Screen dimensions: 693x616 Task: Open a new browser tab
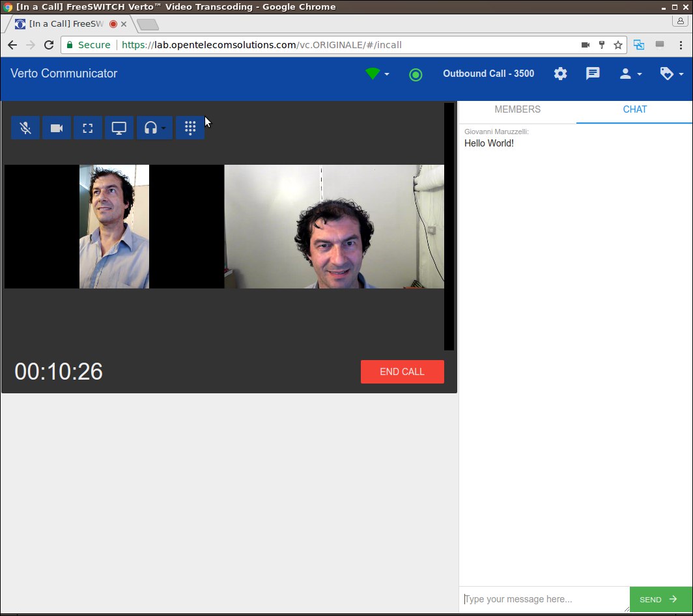pyautogui.click(x=148, y=25)
